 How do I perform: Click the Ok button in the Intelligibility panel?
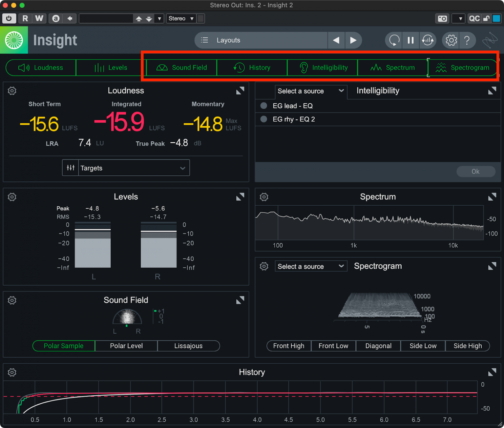tap(475, 171)
